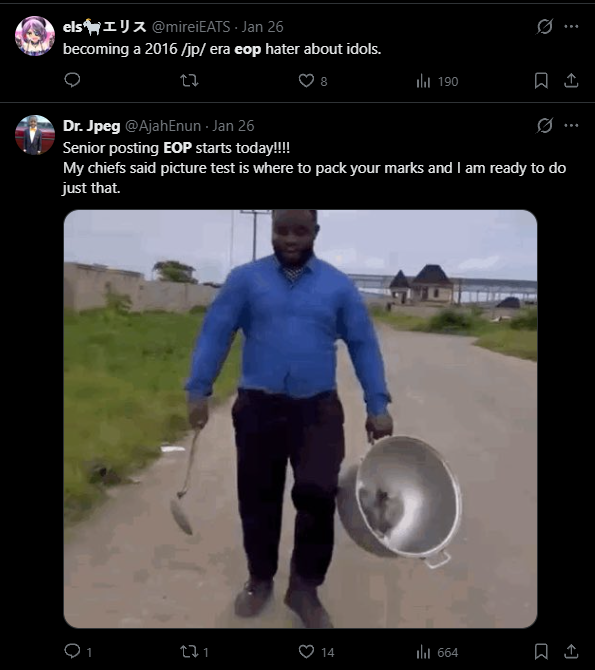Like the tweet with 8 likes
The image size is (595, 670).
click(x=313, y=81)
